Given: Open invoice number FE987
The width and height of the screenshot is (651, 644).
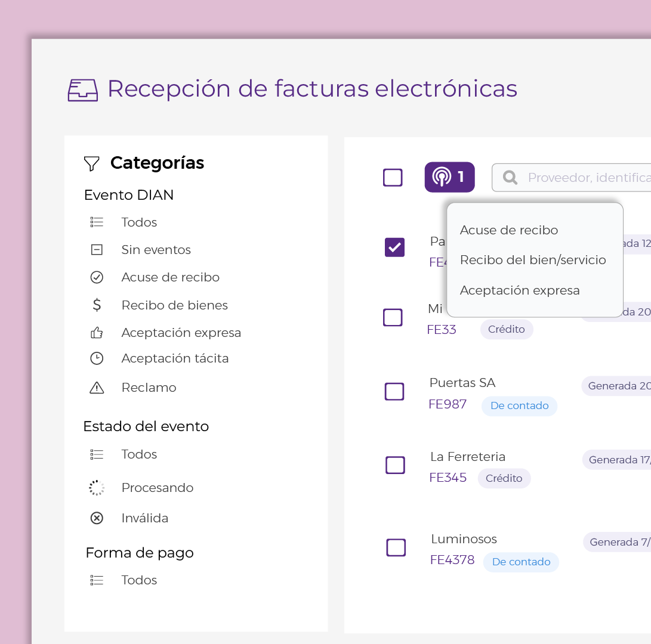Looking at the screenshot, I should coord(448,404).
